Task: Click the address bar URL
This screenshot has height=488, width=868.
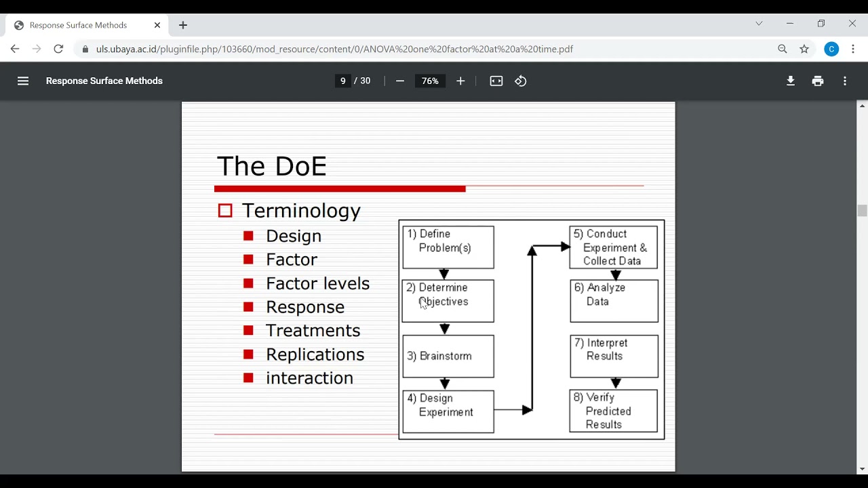Action: (334, 49)
